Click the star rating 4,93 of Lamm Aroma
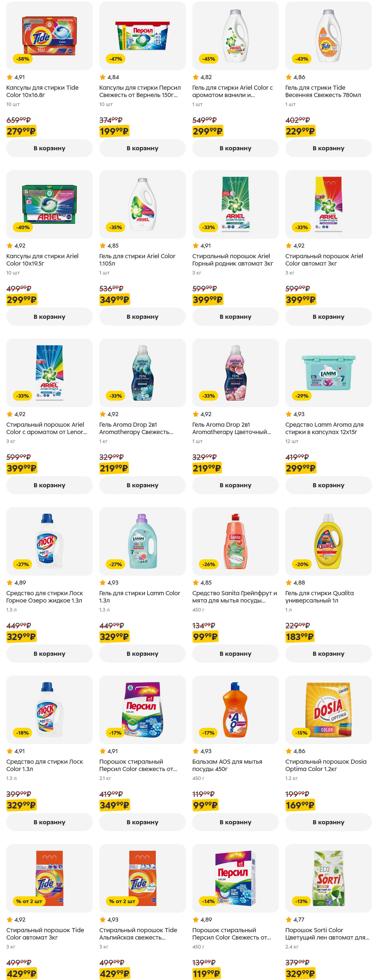 (295, 414)
